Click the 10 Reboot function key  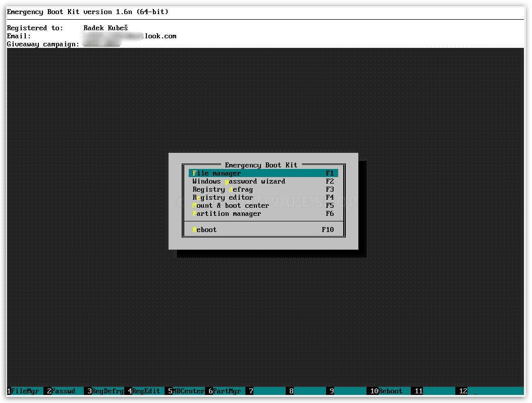pos(389,391)
